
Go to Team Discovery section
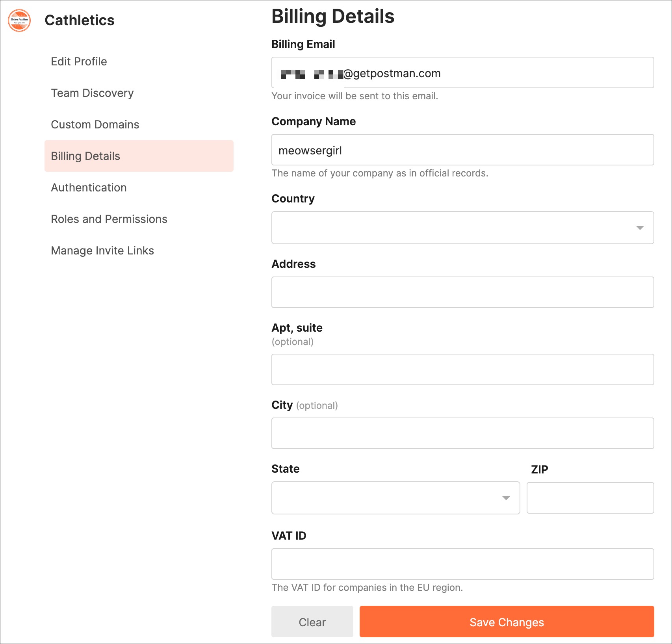pos(92,93)
